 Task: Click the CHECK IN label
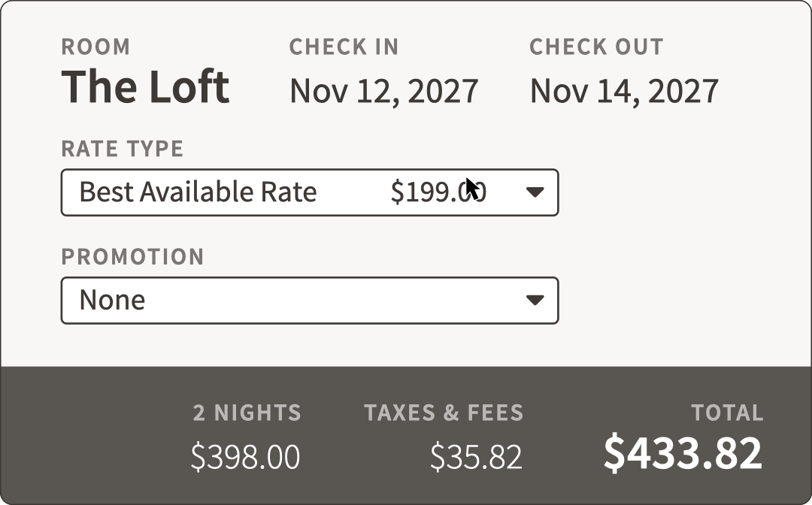344,47
